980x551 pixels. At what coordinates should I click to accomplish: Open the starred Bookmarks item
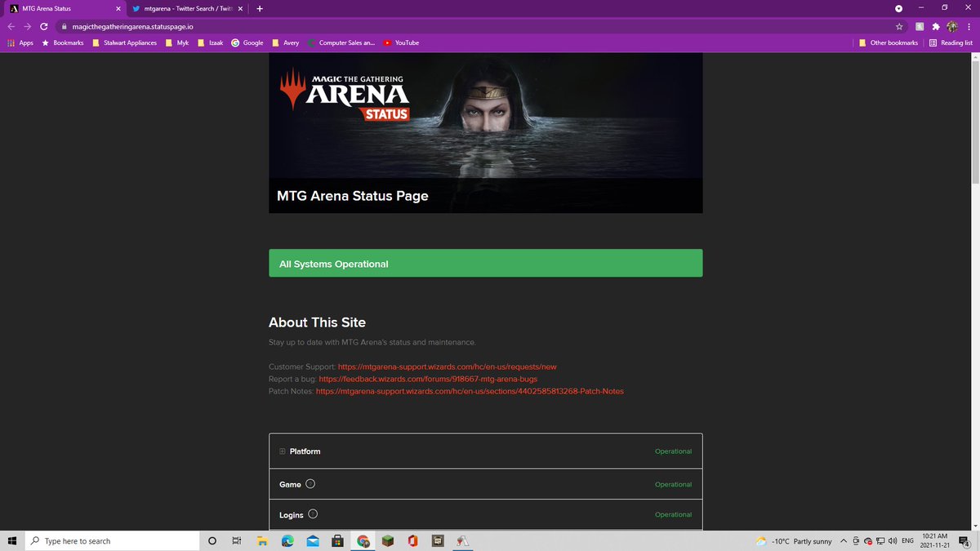[63, 42]
